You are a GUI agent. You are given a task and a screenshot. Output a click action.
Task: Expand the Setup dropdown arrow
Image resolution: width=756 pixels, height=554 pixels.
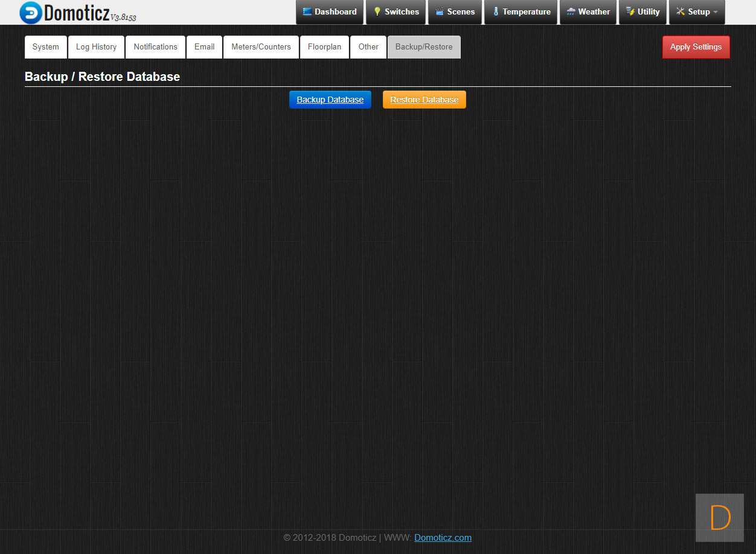pos(716,12)
